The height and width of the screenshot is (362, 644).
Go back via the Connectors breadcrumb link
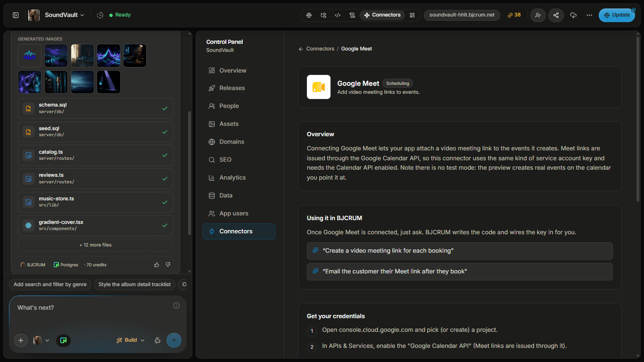pyautogui.click(x=320, y=49)
